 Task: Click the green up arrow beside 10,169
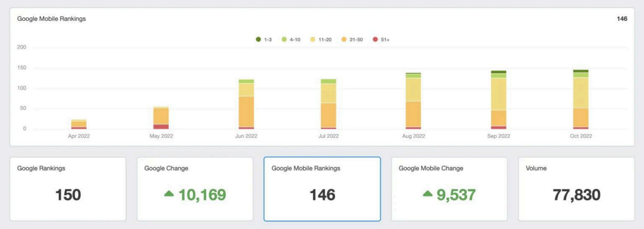point(169,194)
